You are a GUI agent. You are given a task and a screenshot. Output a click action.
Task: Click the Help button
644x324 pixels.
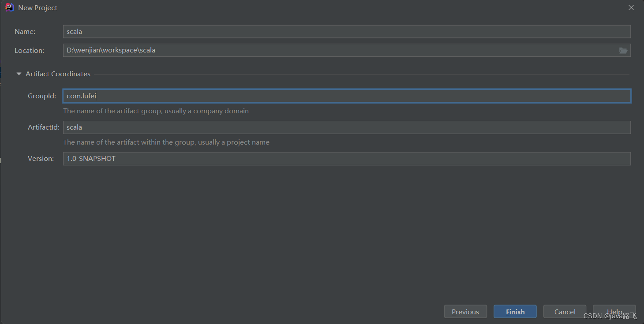tap(614, 312)
